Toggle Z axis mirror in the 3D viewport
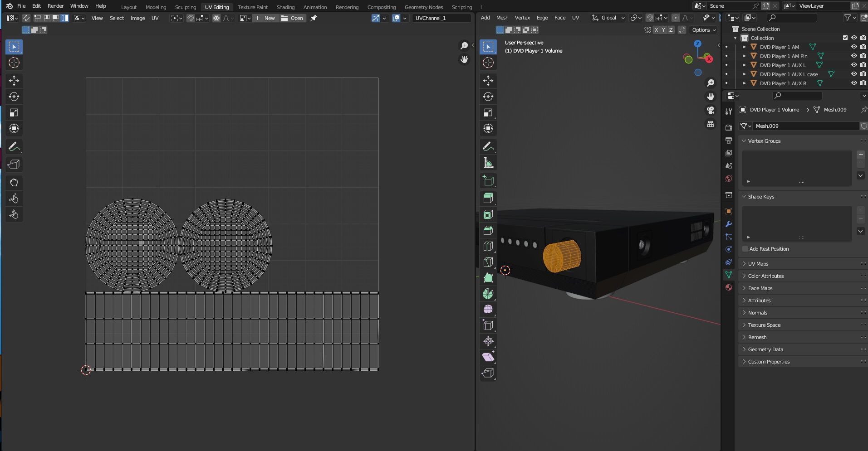The width and height of the screenshot is (868, 451). pyautogui.click(x=671, y=30)
